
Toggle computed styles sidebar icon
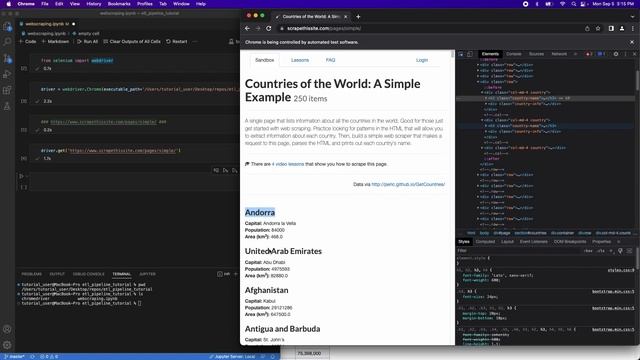click(630, 251)
